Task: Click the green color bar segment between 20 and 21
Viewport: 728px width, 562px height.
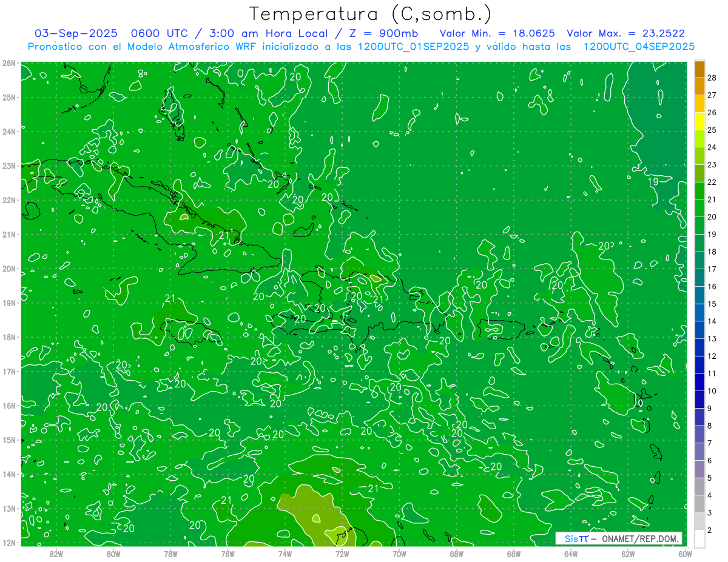Action: (699, 208)
